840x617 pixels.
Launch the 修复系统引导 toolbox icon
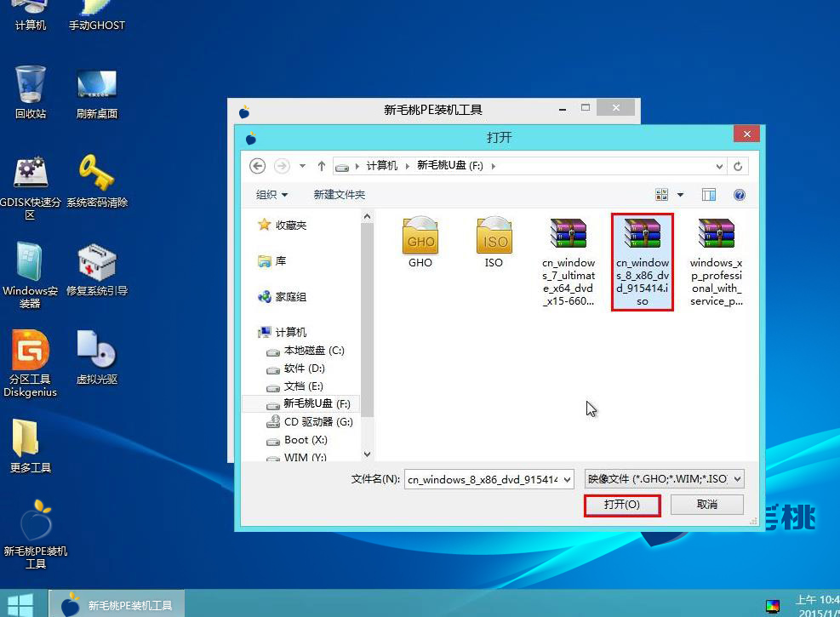96,270
